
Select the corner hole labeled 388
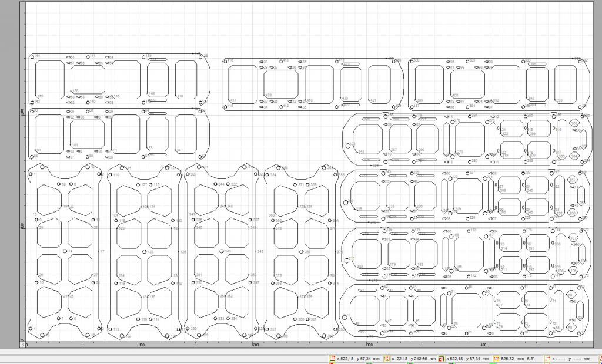(411, 61)
